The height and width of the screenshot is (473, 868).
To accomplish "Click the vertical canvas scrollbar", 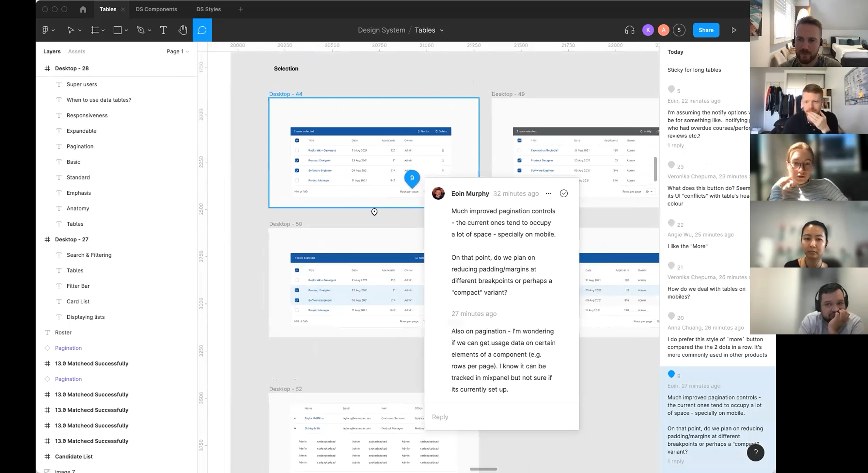I will 655,169.
